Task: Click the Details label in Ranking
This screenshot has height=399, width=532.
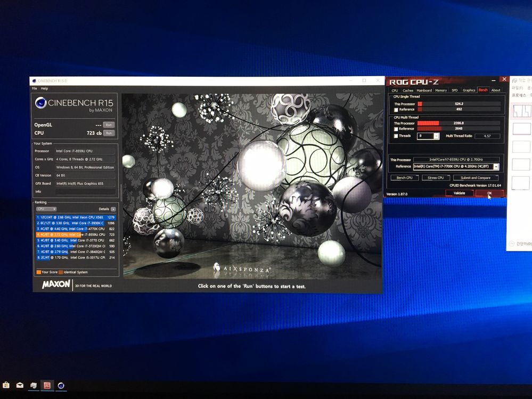Action: click(104, 209)
